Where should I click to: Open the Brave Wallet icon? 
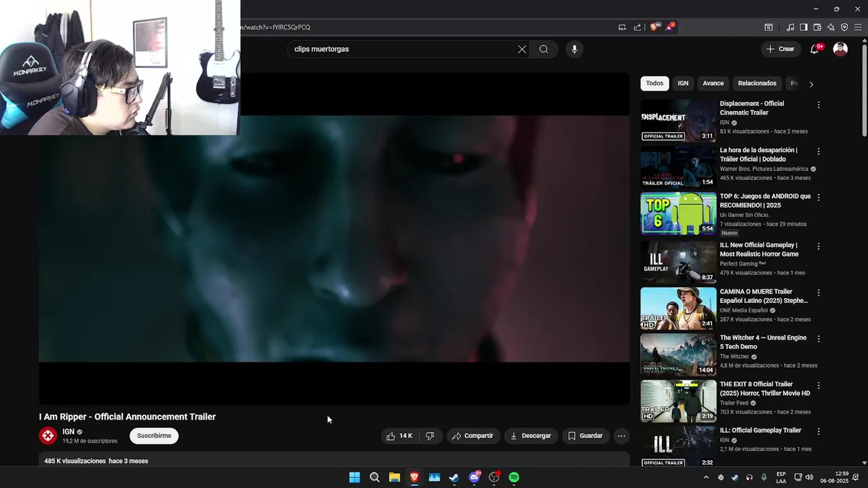click(x=817, y=27)
